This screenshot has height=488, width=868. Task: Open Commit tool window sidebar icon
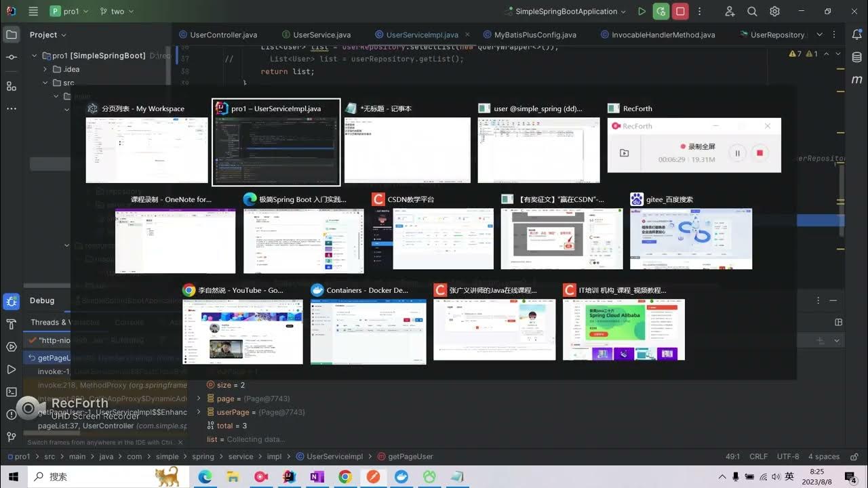point(12,58)
